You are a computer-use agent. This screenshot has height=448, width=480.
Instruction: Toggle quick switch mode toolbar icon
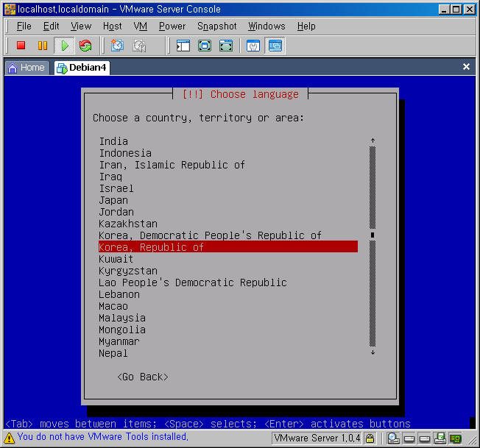pyautogui.click(x=226, y=46)
